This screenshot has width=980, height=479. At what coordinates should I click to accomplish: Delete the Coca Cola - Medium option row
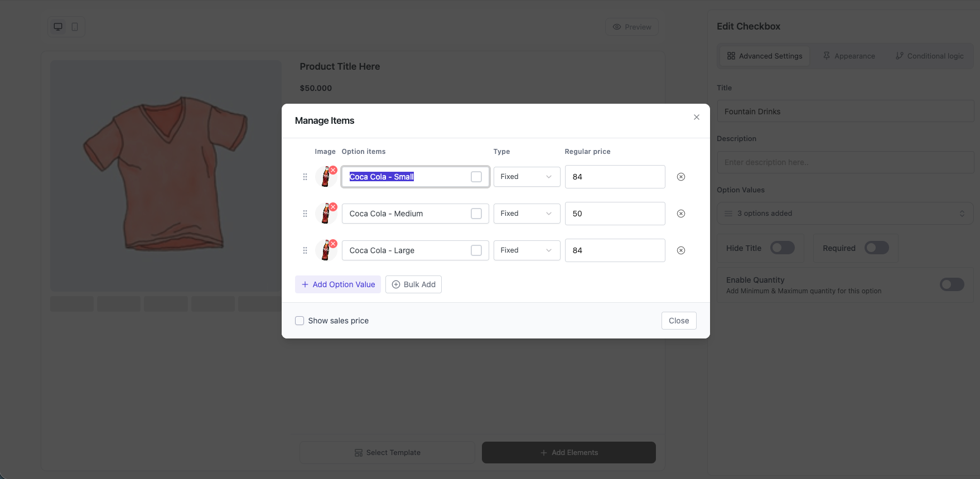(681, 214)
